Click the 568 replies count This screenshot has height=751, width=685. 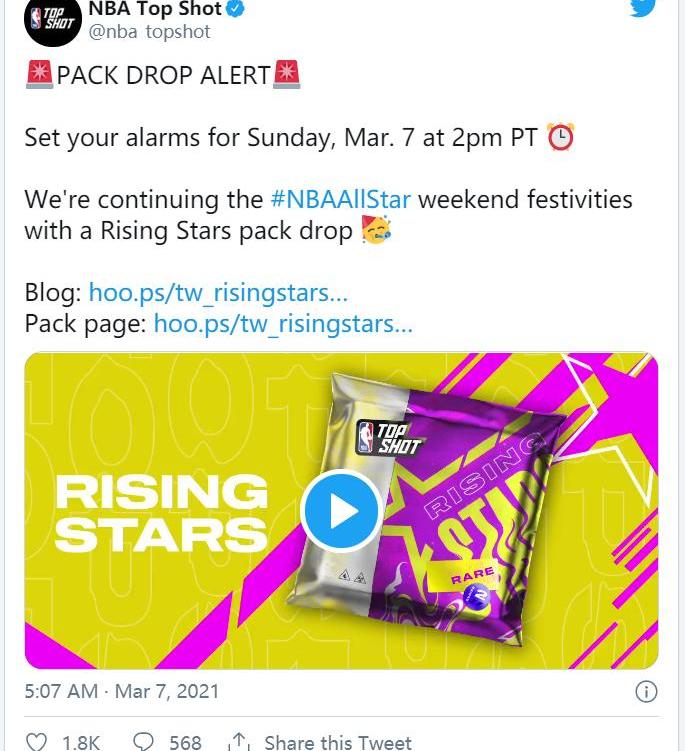185,742
